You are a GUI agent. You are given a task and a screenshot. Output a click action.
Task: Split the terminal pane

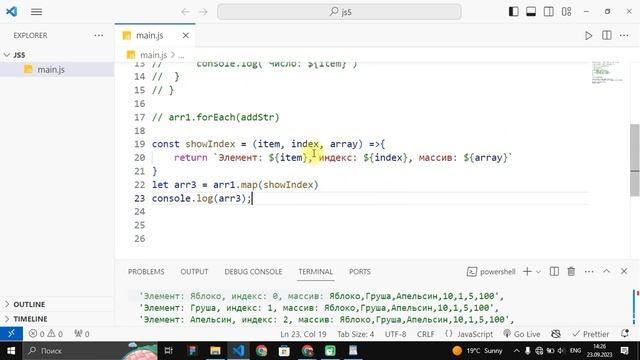tap(554, 271)
